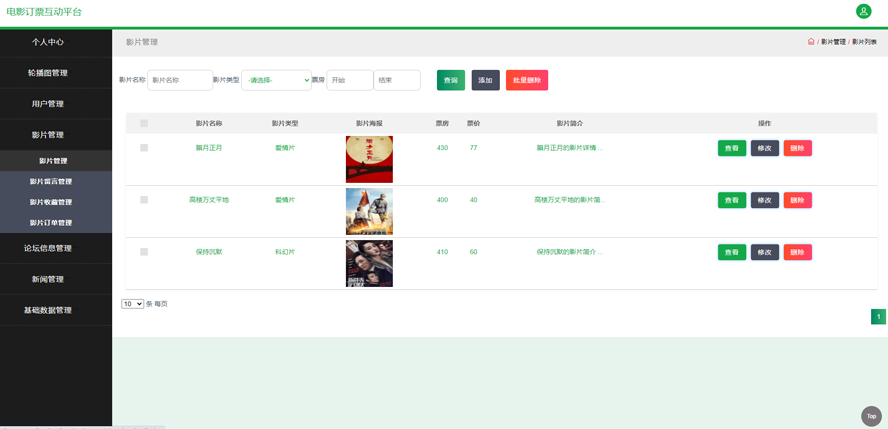
Task: Focus the 票房 开始 input field
Action: [350, 80]
